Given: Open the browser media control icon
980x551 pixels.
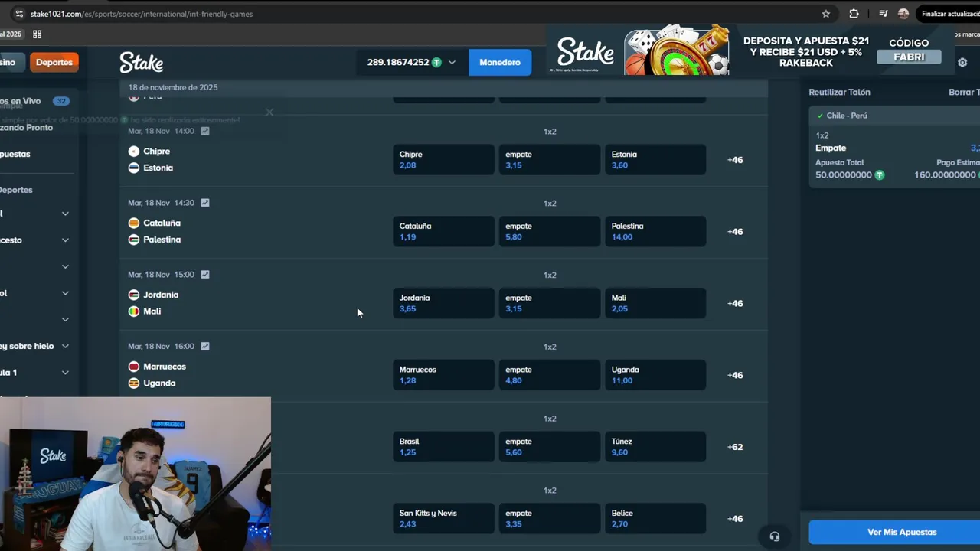Looking at the screenshot, I should pos(884,14).
